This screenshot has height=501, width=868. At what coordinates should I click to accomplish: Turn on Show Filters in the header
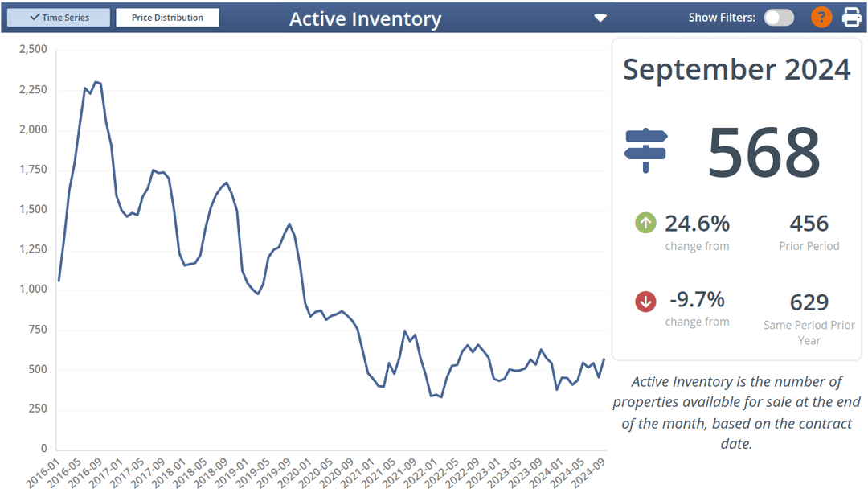[778, 17]
